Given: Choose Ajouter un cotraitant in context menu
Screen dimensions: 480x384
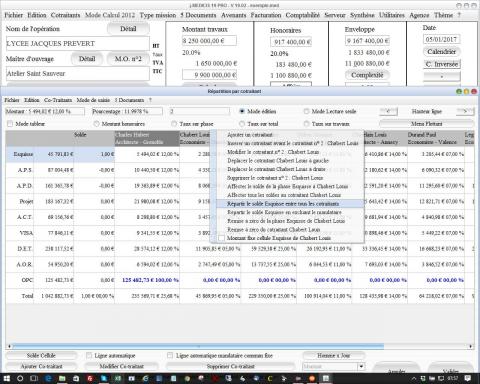Looking at the screenshot, I should point(250,135).
